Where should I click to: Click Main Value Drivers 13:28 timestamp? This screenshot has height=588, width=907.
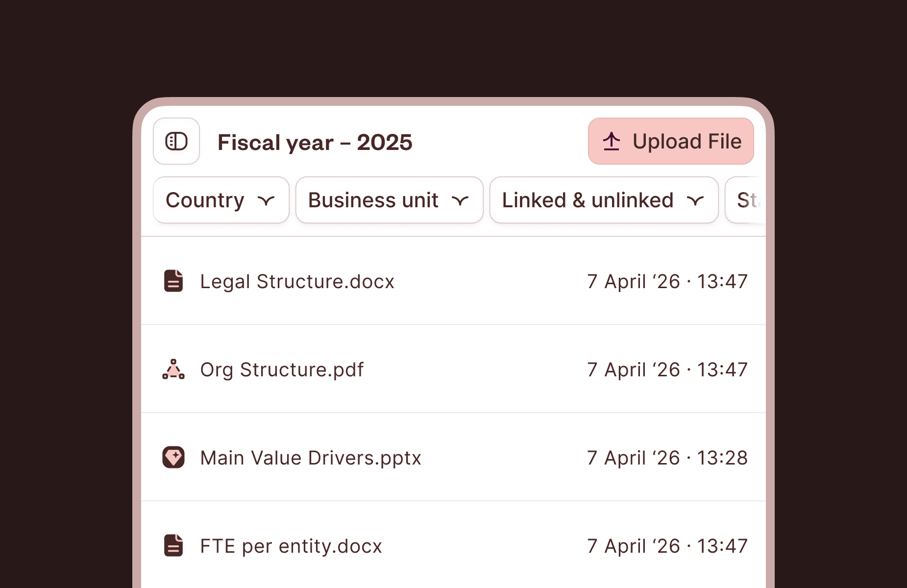[x=667, y=458]
